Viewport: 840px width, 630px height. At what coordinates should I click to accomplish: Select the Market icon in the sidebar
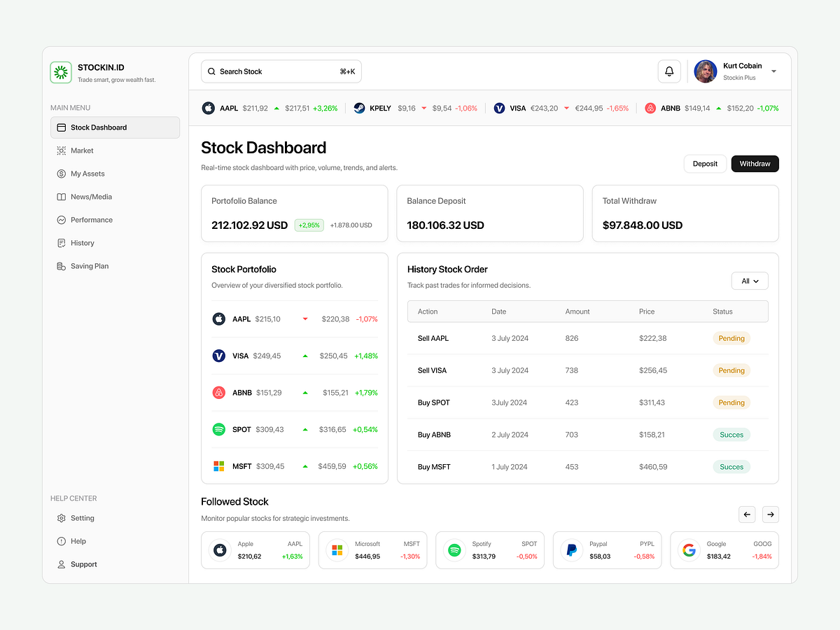point(61,150)
